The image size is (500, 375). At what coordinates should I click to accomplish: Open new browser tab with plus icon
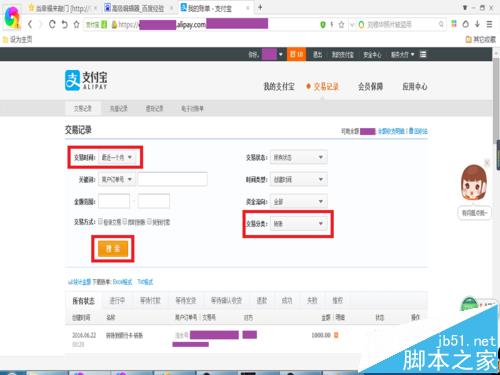pos(260,7)
